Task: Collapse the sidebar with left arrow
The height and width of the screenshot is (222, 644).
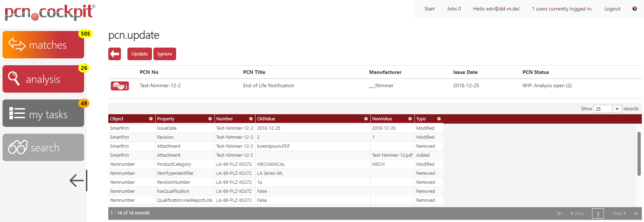Action: pyautogui.click(x=78, y=181)
